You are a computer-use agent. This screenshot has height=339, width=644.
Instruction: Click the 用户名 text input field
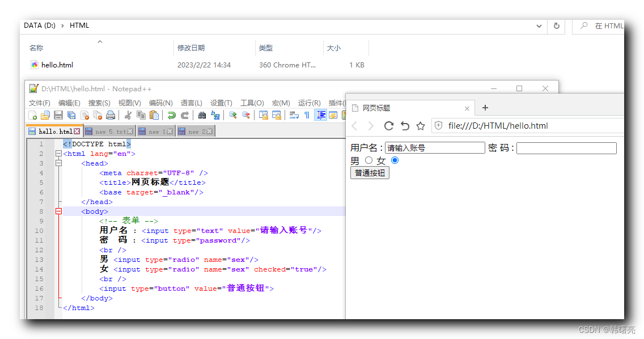tap(435, 148)
